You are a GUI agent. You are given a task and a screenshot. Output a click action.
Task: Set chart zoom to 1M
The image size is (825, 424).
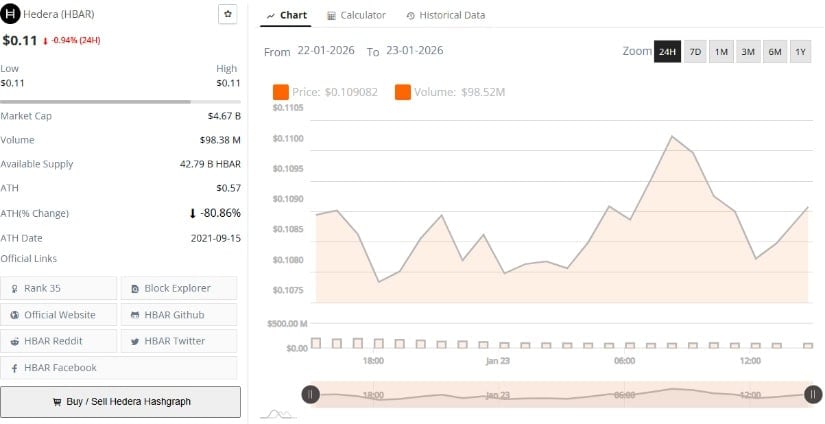pos(721,52)
